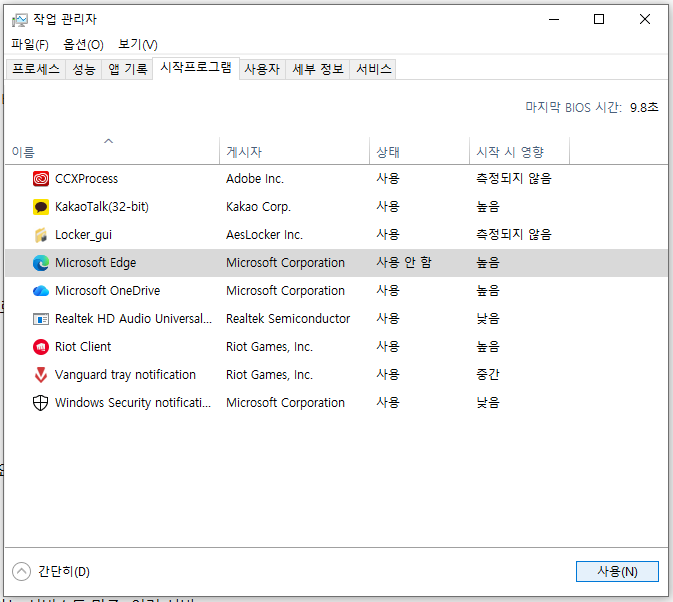Close the Task Manager window
Screen dimensions: 673x602
point(645,19)
